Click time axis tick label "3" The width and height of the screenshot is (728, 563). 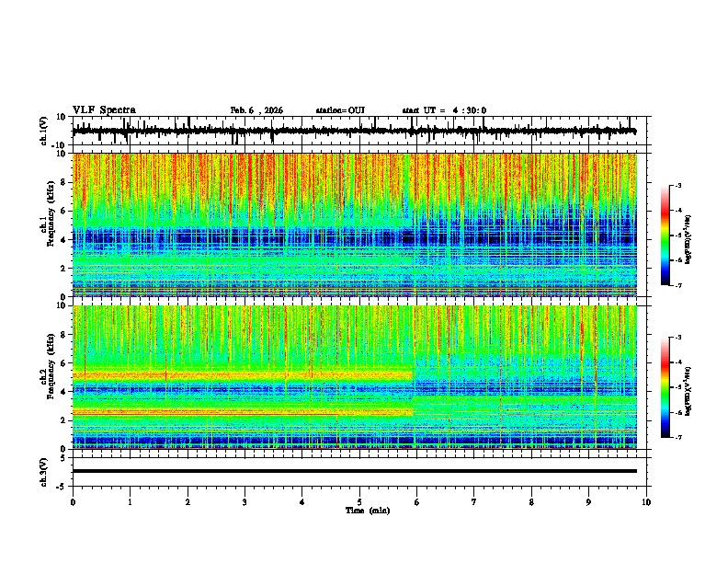(245, 502)
